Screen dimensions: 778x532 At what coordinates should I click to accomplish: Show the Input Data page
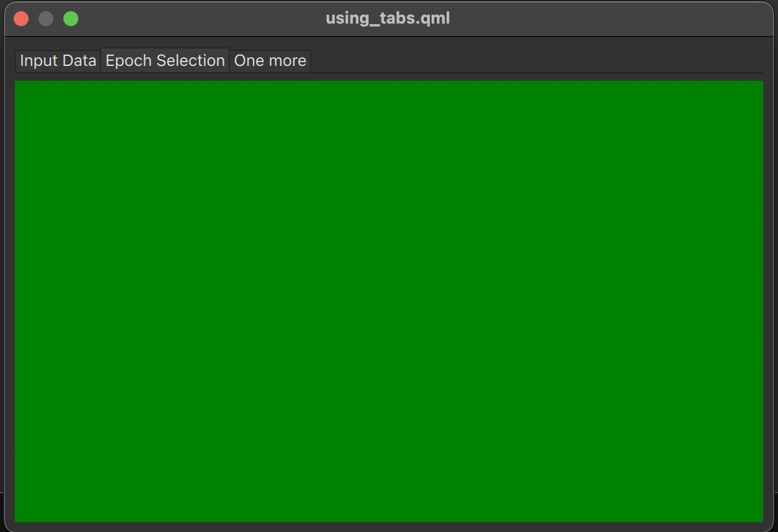click(x=58, y=61)
